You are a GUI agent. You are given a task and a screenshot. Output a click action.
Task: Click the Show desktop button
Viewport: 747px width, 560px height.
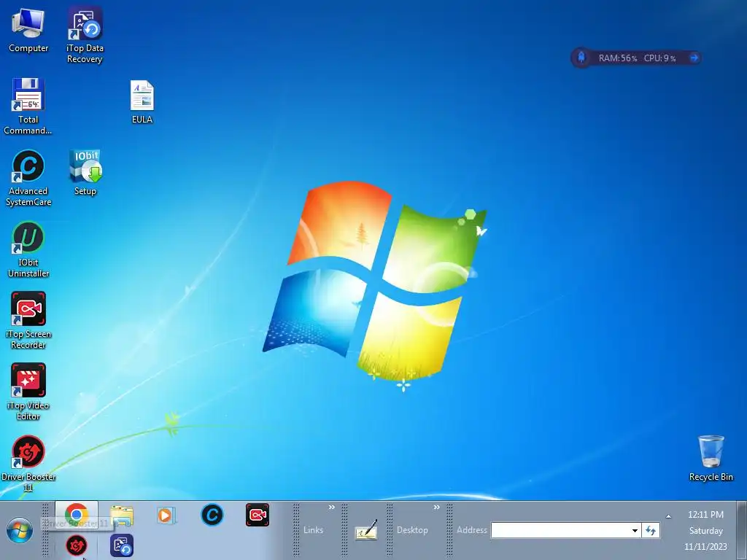coord(741,531)
